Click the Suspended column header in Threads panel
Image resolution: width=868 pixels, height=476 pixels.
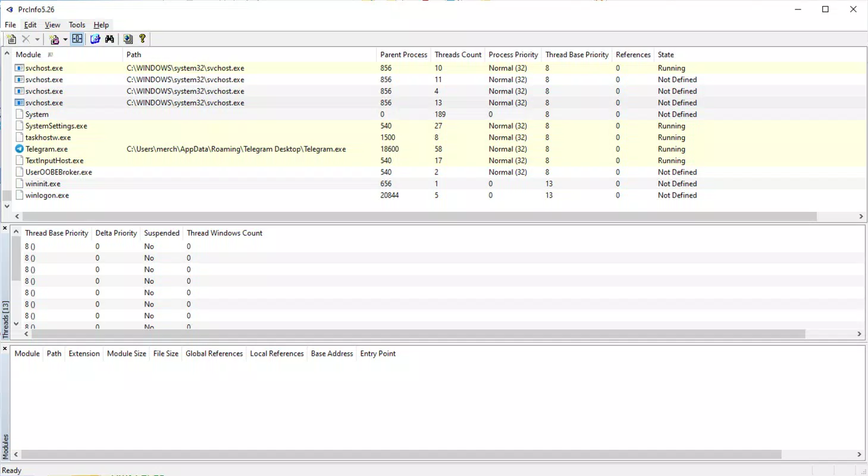coord(162,233)
